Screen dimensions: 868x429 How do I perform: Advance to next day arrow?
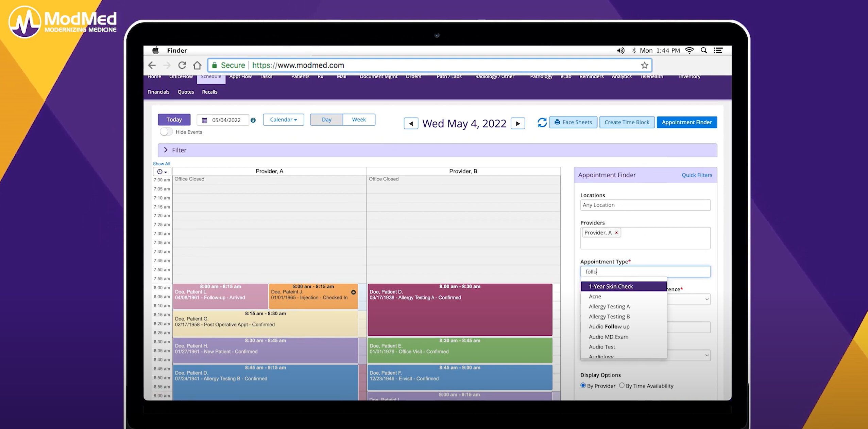point(517,123)
